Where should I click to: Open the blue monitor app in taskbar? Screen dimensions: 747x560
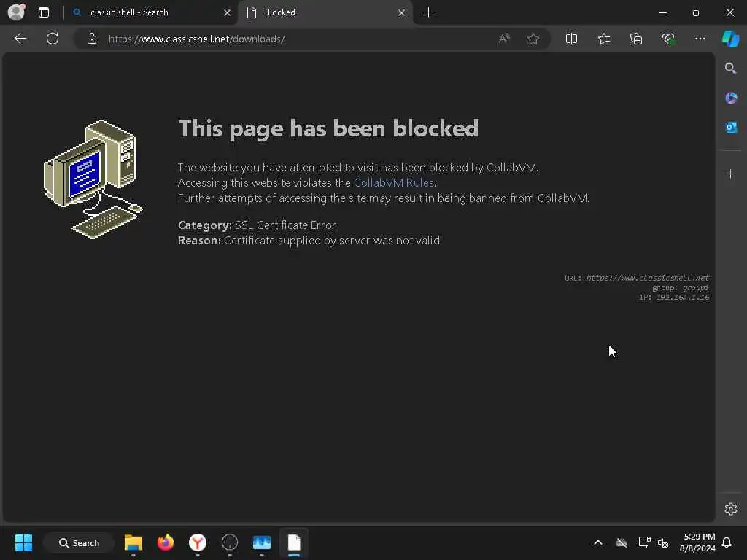coord(262,542)
